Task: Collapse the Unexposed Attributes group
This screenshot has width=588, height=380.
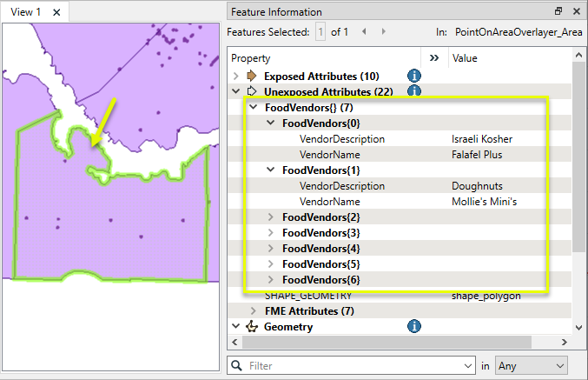Action: pyautogui.click(x=238, y=90)
